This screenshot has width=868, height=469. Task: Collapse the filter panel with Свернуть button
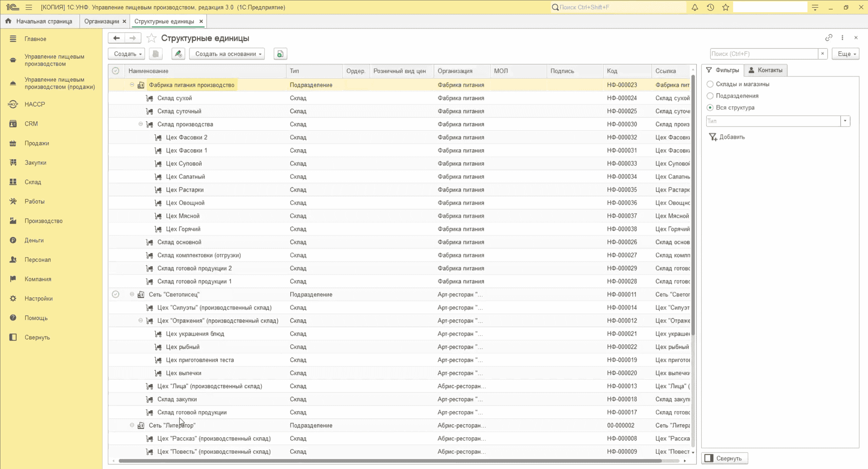[725, 458]
